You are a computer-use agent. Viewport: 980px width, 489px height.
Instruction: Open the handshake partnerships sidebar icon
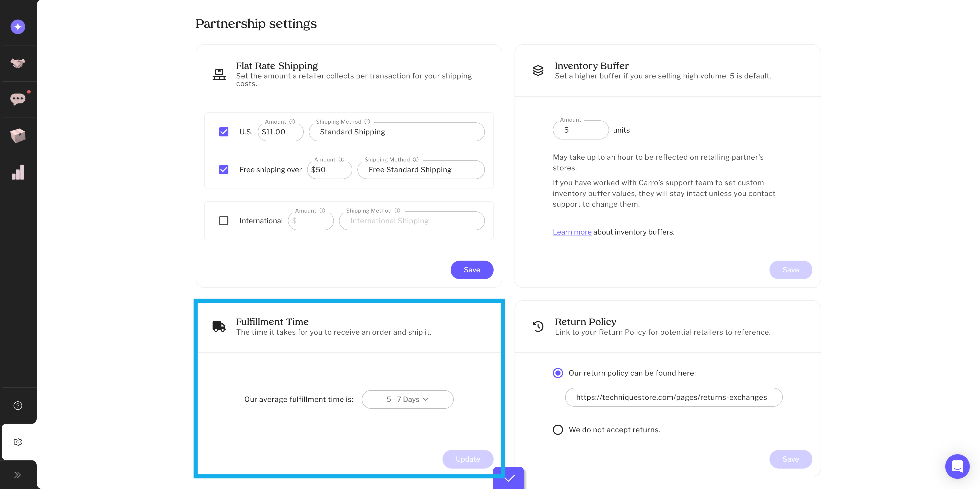click(x=18, y=63)
